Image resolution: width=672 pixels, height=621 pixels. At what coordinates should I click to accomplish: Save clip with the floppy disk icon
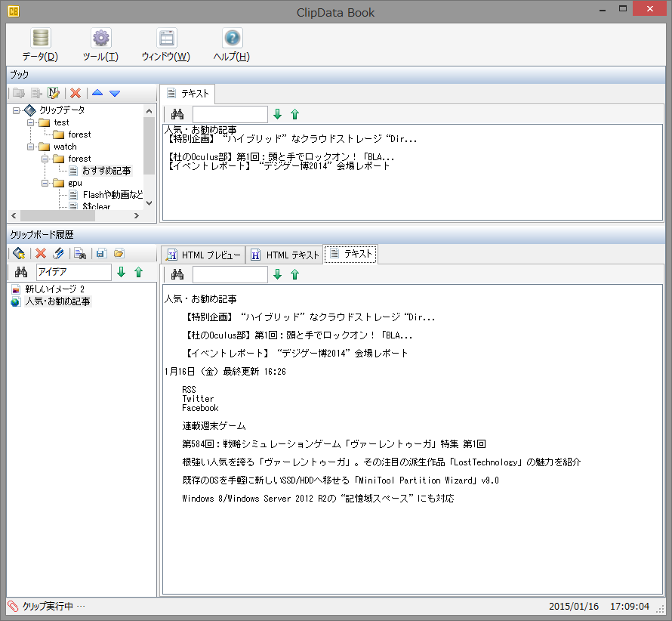coord(102,253)
